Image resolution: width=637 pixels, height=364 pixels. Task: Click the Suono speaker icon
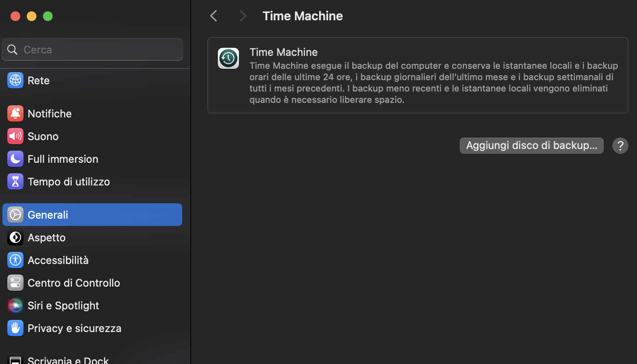click(15, 136)
